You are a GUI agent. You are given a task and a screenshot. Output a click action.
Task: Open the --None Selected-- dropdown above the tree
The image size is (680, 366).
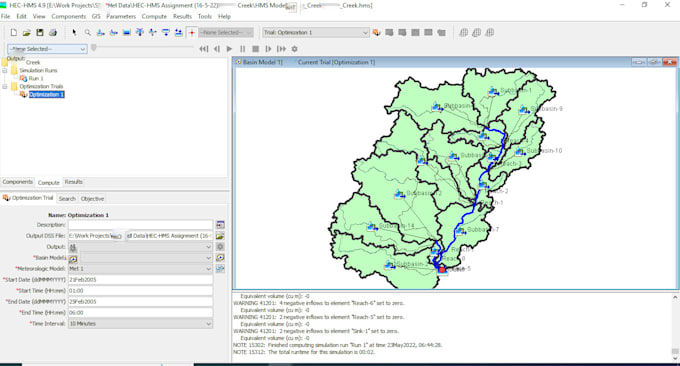pos(47,49)
